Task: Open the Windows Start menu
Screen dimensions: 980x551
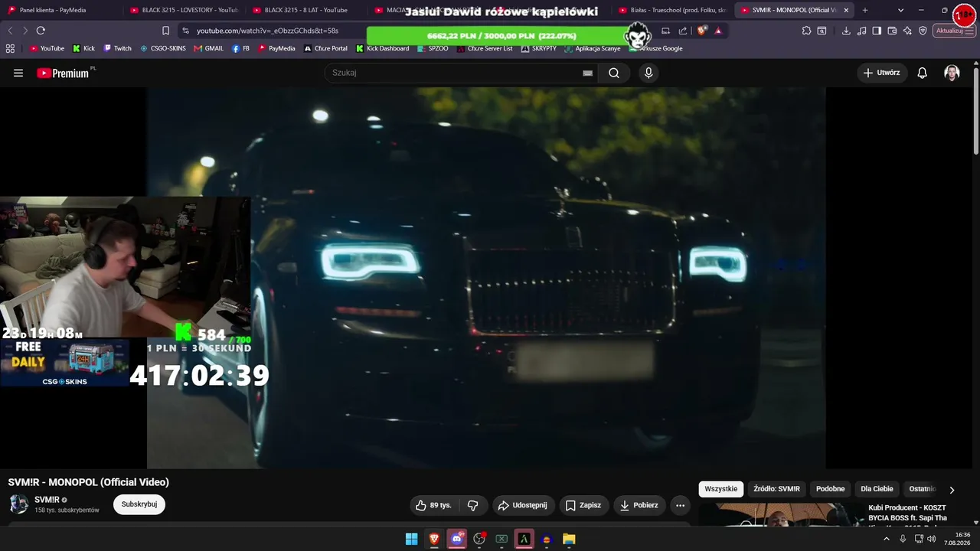Action: pyautogui.click(x=411, y=539)
